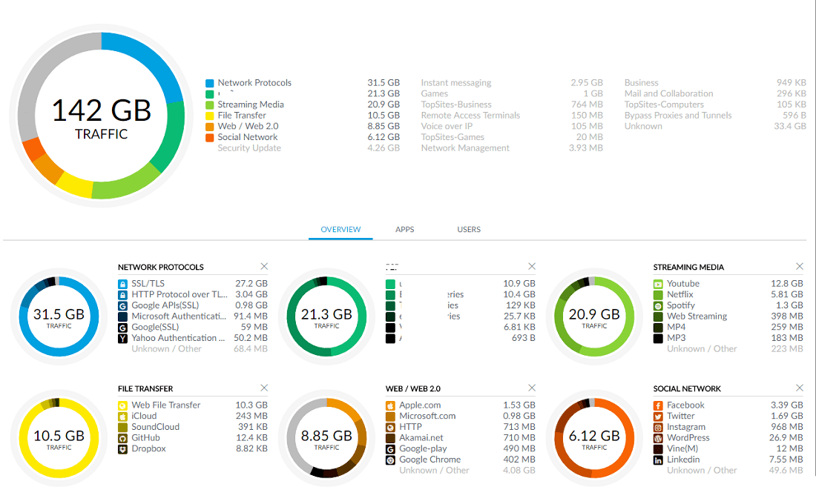816x504 pixels.
Task: Select the Apple.com icon
Action: point(390,405)
